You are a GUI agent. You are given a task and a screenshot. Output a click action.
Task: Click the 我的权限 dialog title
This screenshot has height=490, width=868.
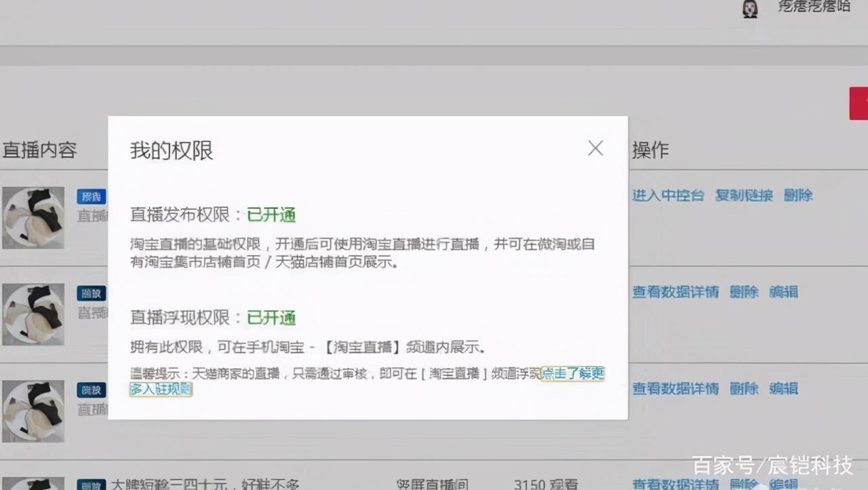[172, 151]
